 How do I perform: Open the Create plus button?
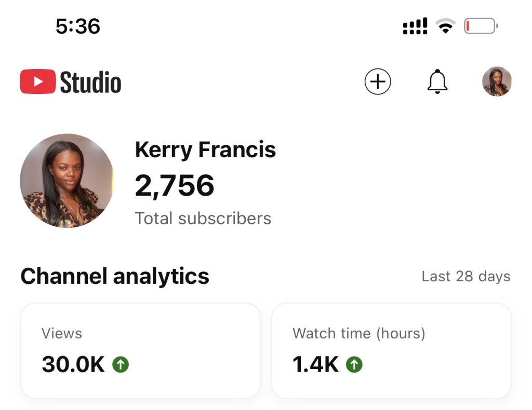coord(378,82)
